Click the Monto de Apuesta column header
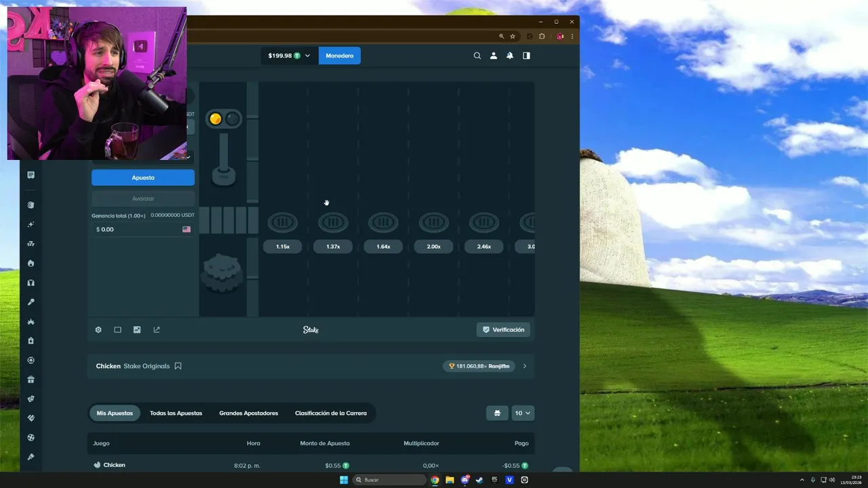868x488 pixels. 325,443
